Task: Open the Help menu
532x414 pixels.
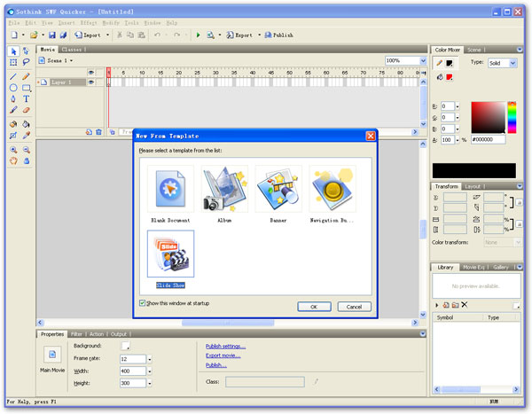Action: tap(172, 23)
